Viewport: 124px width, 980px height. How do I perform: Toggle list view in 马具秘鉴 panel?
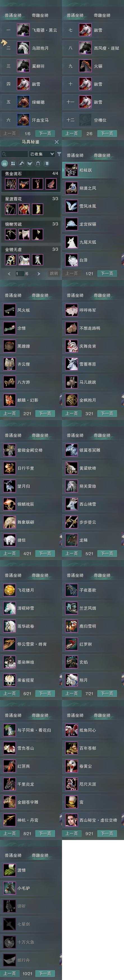(x=4, y=164)
